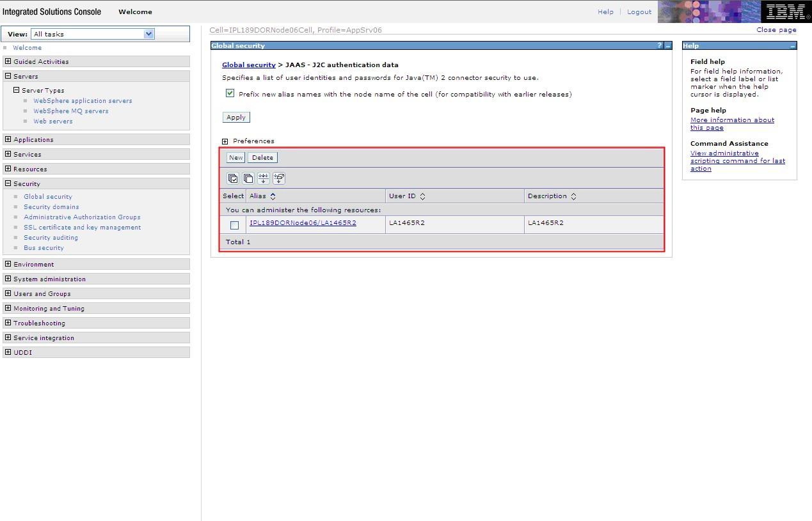Click the Global security panel help question mark

click(660, 45)
